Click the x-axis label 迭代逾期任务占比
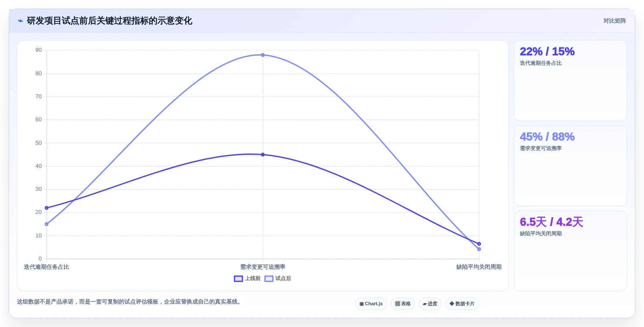This screenshot has height=327, width=644. [x=47, y=267]
